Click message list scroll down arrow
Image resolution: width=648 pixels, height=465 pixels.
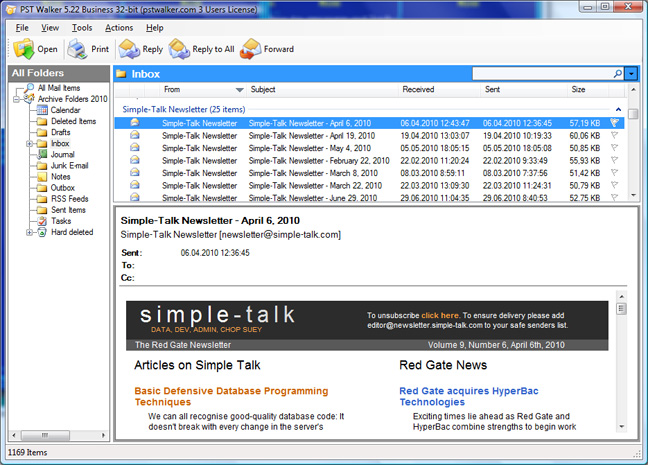633,195
